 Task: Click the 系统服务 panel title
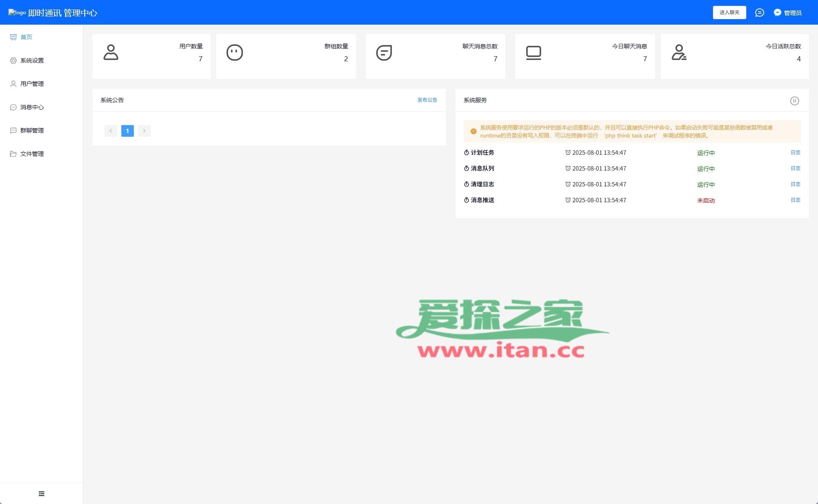tap(475, 100)
